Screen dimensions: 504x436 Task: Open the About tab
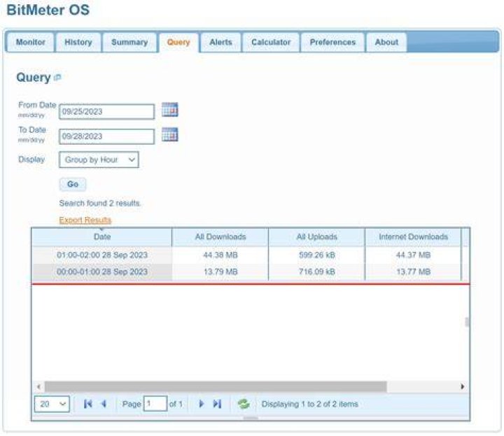pyautogui.click(x=386, y=43)
